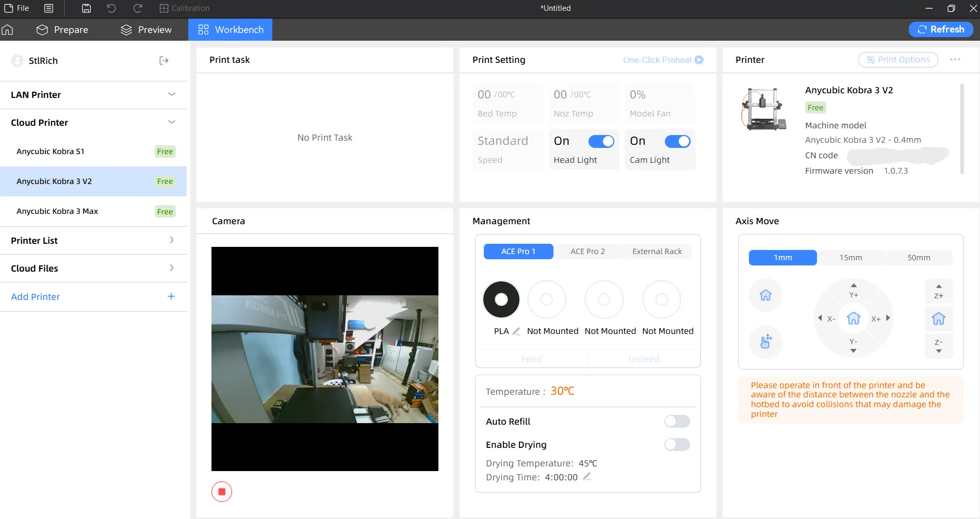
Task: Open the printer more options ellipsis
Action: [955, 60]
